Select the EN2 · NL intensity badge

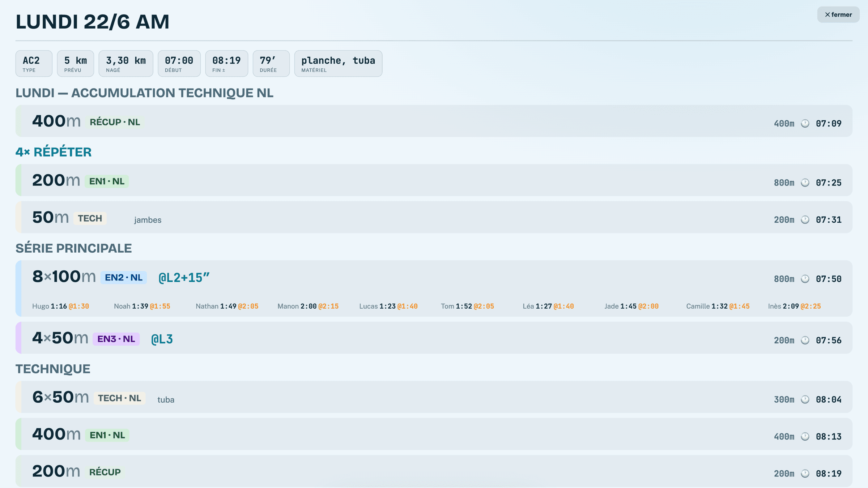(124, 278)
